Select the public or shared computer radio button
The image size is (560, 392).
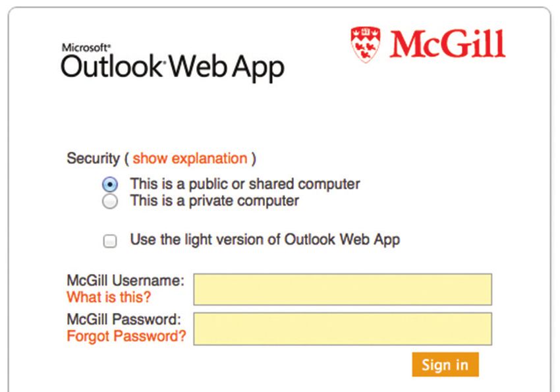(x=109, y=184)
